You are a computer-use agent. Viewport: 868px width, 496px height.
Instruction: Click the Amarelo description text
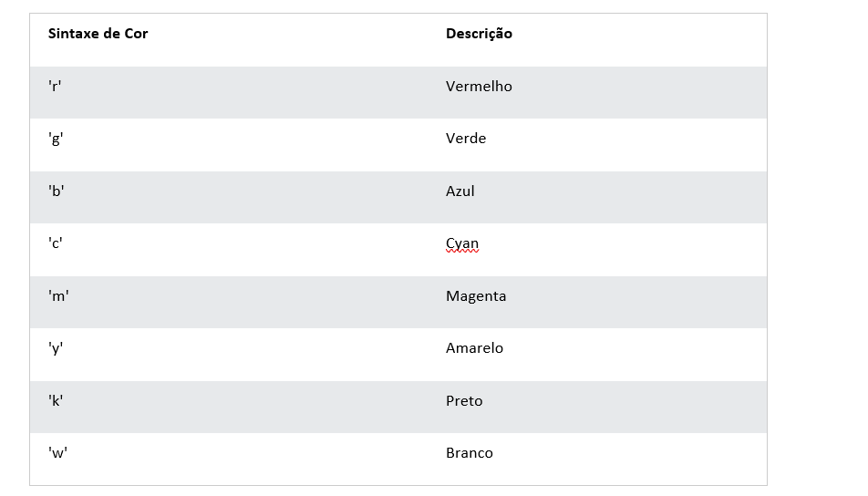[474, 348]
